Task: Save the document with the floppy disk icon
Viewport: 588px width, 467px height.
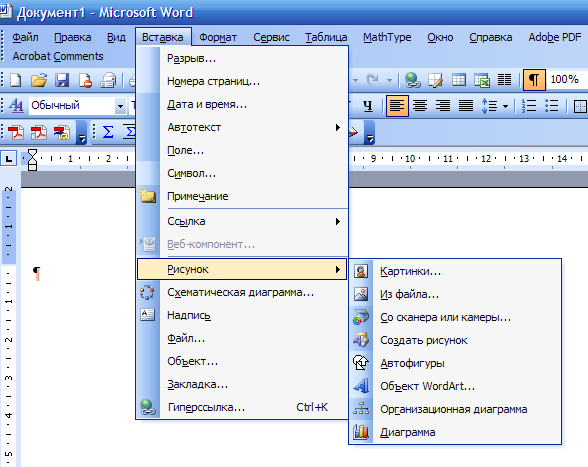Action: coord(62,80)
